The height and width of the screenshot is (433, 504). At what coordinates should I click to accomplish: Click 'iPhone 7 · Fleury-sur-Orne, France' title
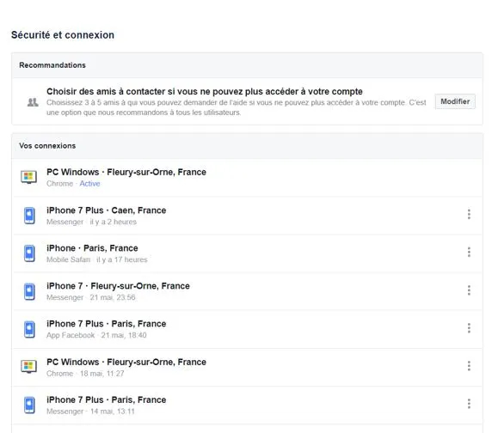[x=118, y=286]
